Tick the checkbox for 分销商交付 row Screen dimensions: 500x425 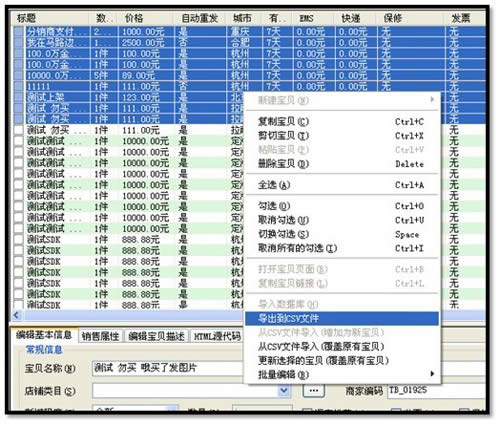[19, 32]
